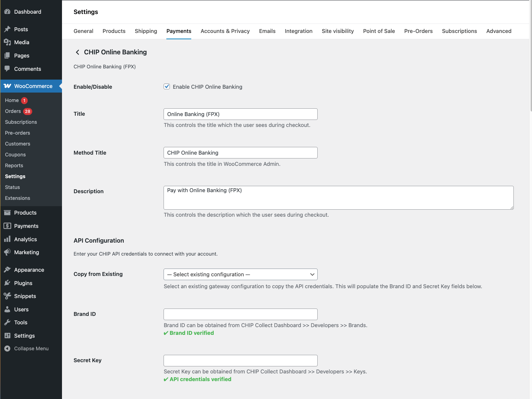Open the Orders submenu link
The height and width of the screenshot is (399, 532).
(x=13, y=111)
